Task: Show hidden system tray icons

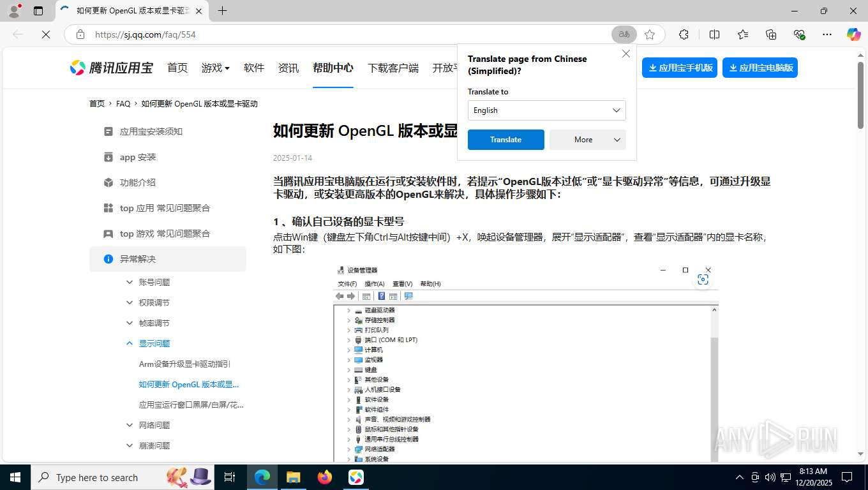Action: coord(740,477)
